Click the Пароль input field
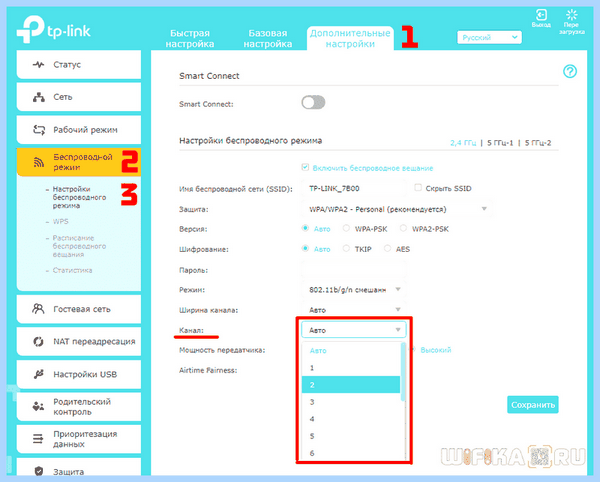Image resolution: width=600 pixels, height=482 pixels. (354, 269)
